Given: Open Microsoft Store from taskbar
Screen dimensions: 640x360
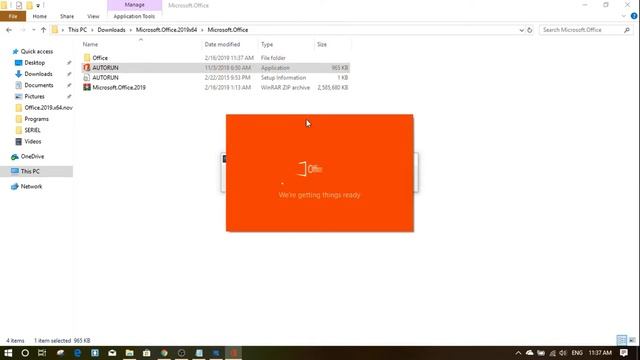Looking at the screenshot, I should (147, 353).
